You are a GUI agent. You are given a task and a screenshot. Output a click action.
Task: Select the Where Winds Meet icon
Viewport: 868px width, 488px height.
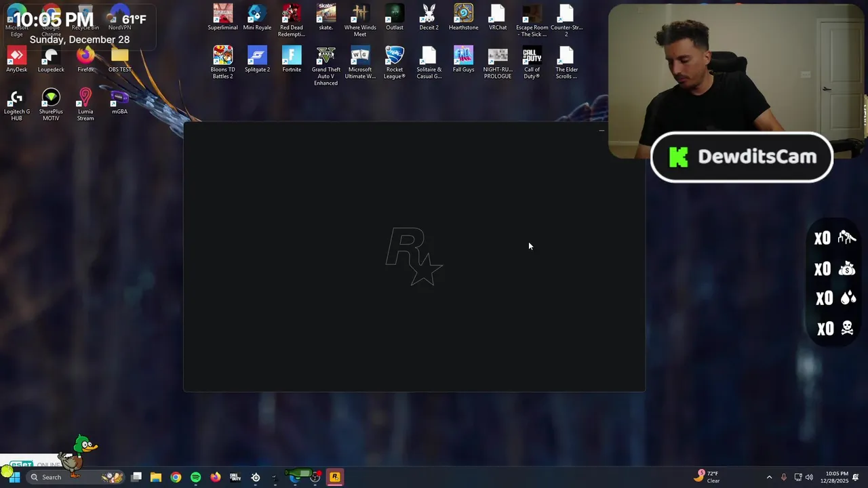click(360, 20)
